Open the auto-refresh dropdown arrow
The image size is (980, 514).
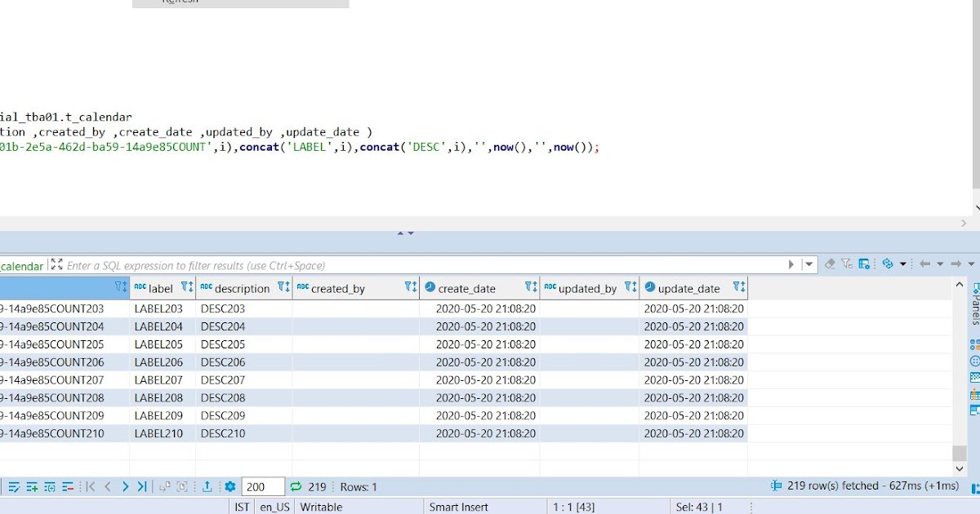[902, 265]
